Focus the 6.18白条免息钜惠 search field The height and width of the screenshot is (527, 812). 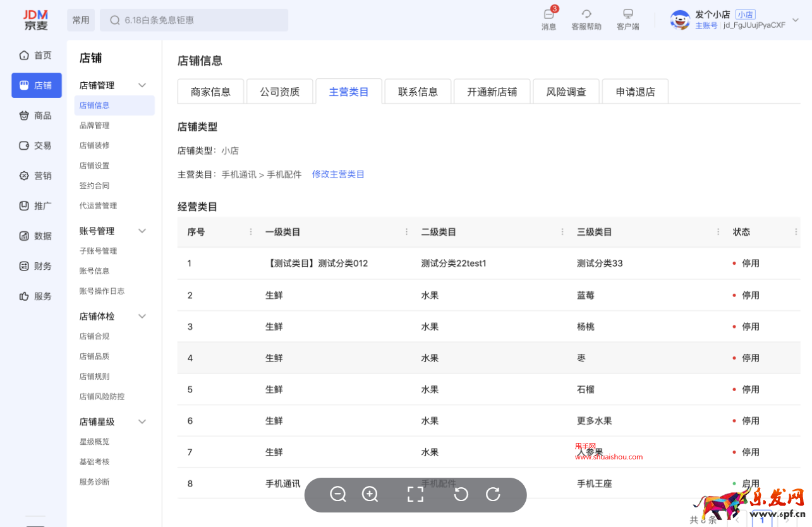(x=194, y=20)
